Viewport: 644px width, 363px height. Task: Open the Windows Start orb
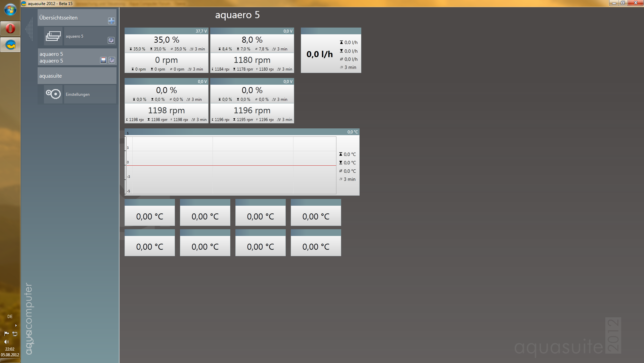[x=10, y=9]
